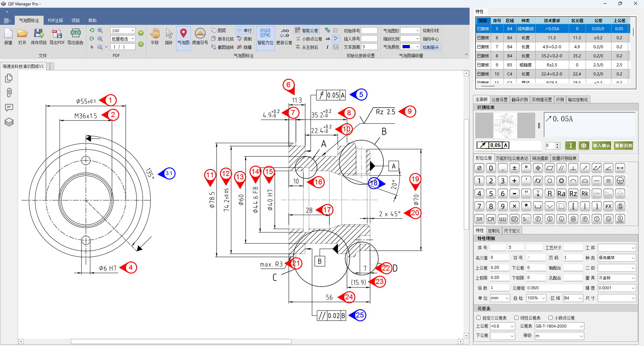Open the blue 气泡颜色 color swatch

406,47
